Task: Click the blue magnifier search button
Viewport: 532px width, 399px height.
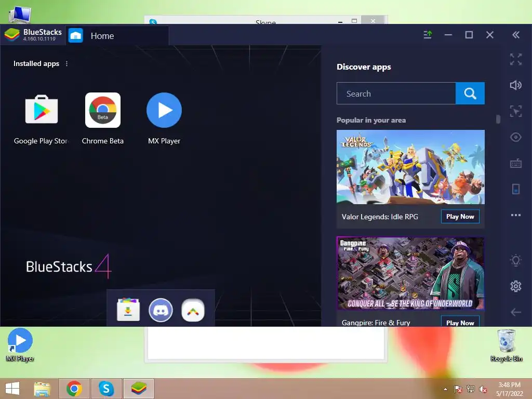Action: (x=470, y=94)
